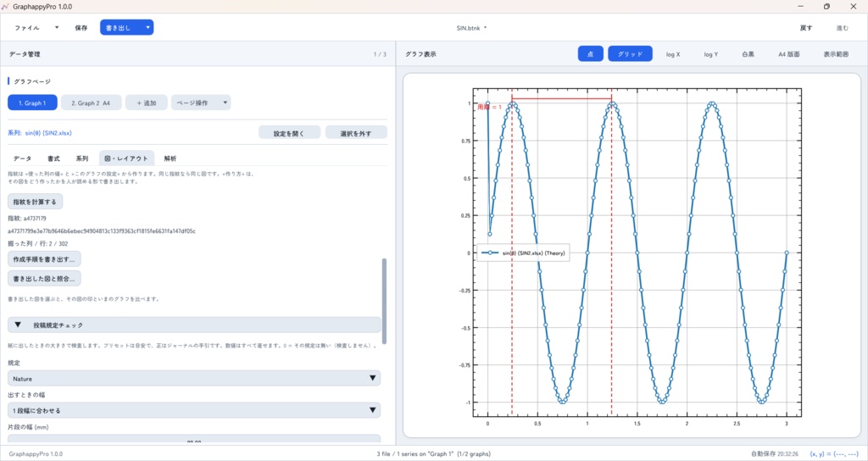The height and width of the screenshot is (461, 868).
Task: Click the graph legend sin(θ) (SIN2.xlsx) (Theory)
Action: [x=523, y=253]
